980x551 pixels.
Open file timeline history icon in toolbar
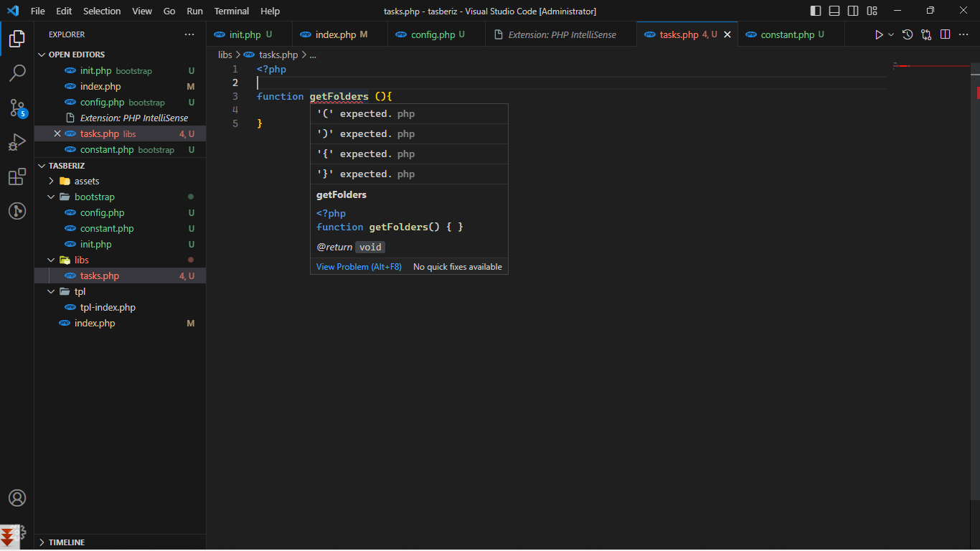908,34
